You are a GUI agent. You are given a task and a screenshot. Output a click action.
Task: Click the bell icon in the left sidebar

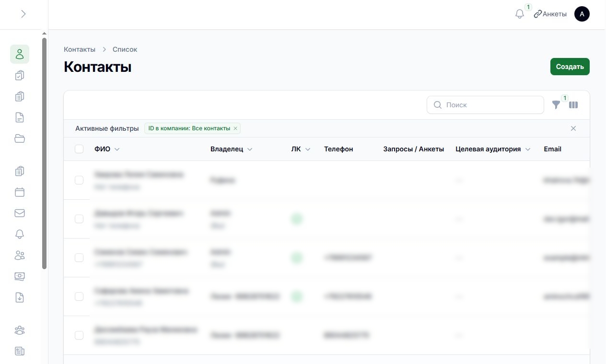[x=20, y=234]
